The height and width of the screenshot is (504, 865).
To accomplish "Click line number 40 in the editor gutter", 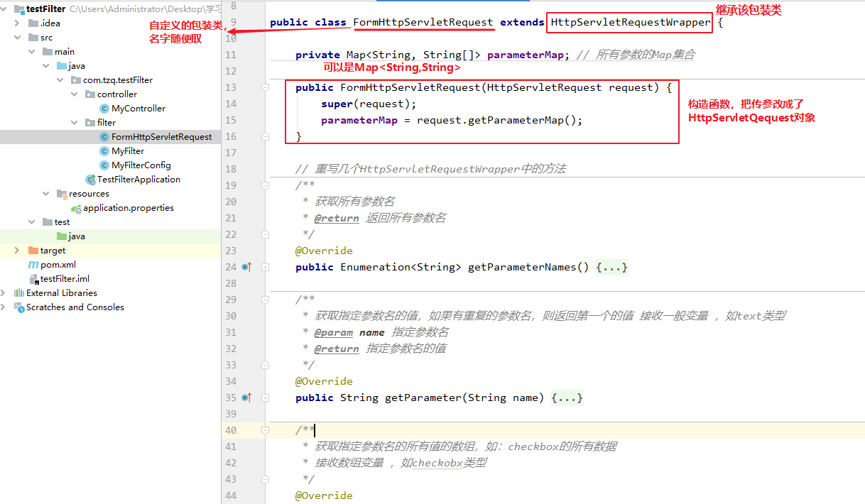I will click(x=231, y=430).
